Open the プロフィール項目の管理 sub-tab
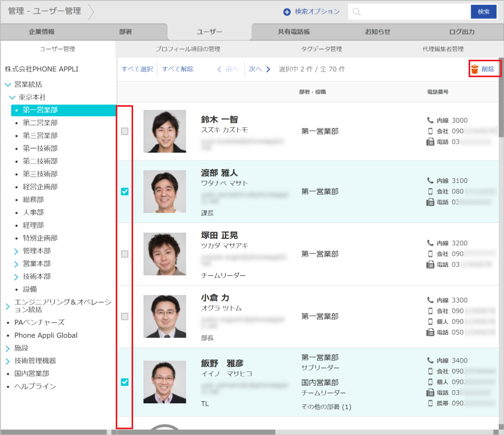 pyautogui.click(x=188, y=49)
